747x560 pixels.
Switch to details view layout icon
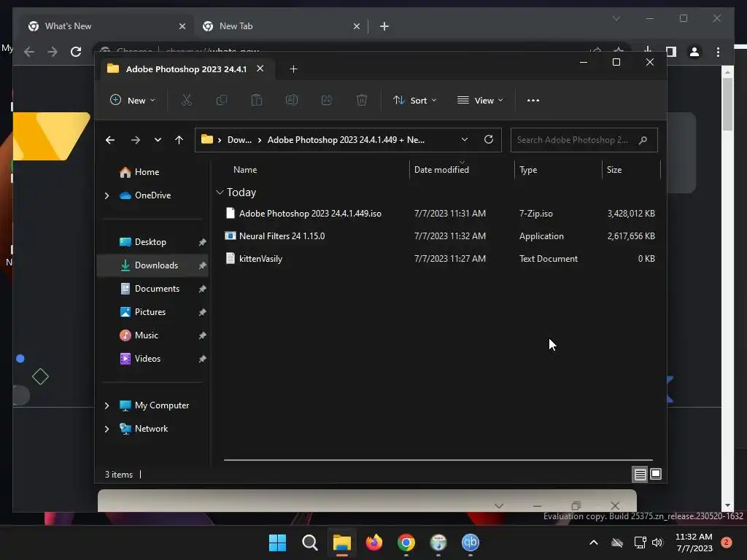640,474
